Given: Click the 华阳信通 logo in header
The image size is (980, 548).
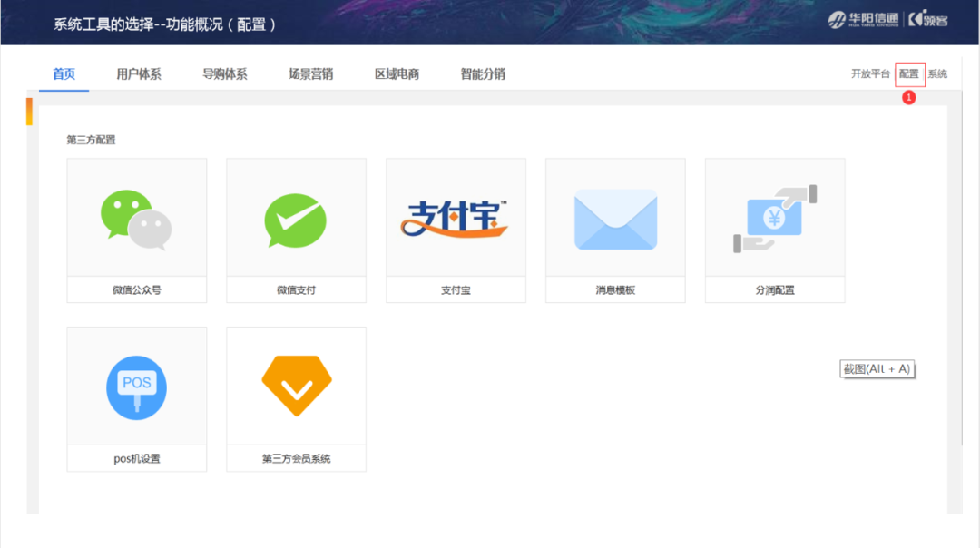Looking at the screenshot, I should (864, 20).
